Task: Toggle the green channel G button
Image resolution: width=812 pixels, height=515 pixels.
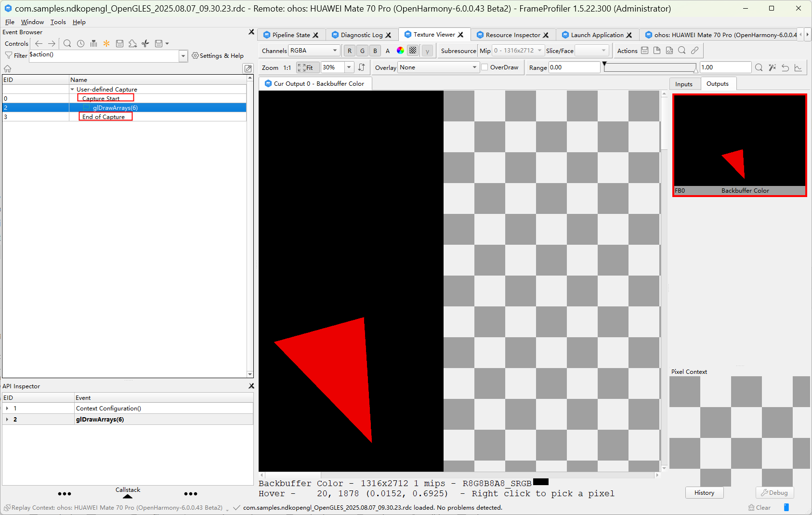Action: coord(362,50)
